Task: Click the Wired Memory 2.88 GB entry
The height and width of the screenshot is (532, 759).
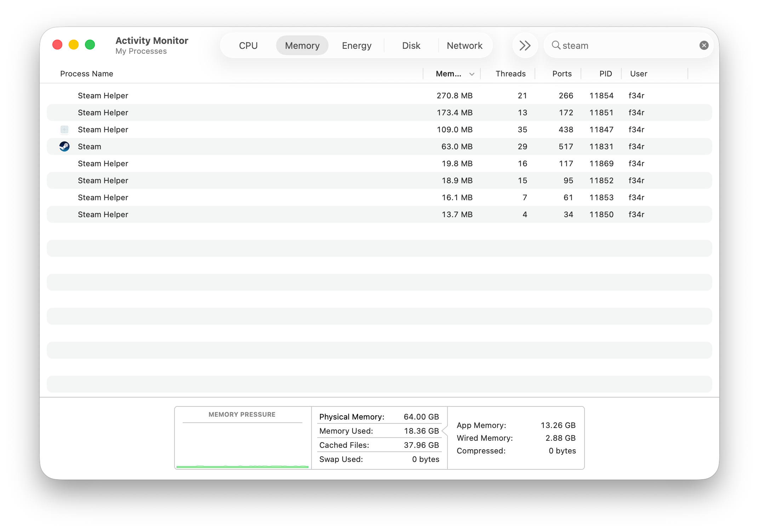Action: (x=516, y=438)
